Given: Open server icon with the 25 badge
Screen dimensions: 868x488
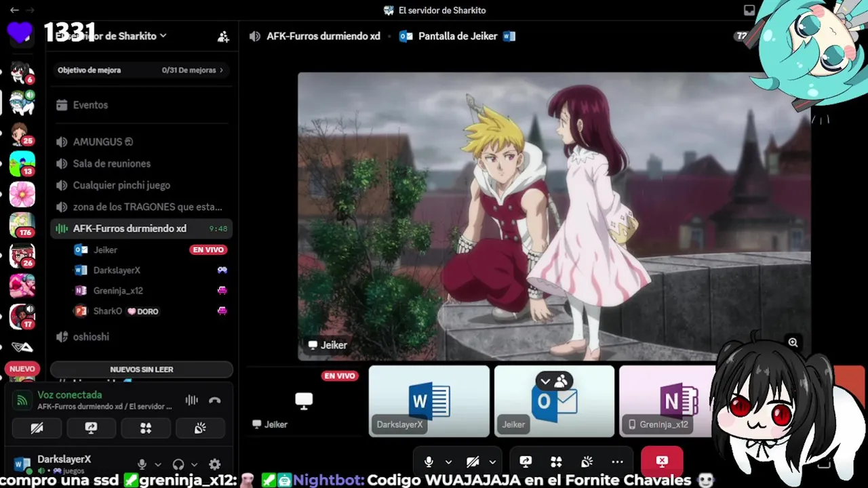Looking at the screenshot, I should tap(22, 134).
